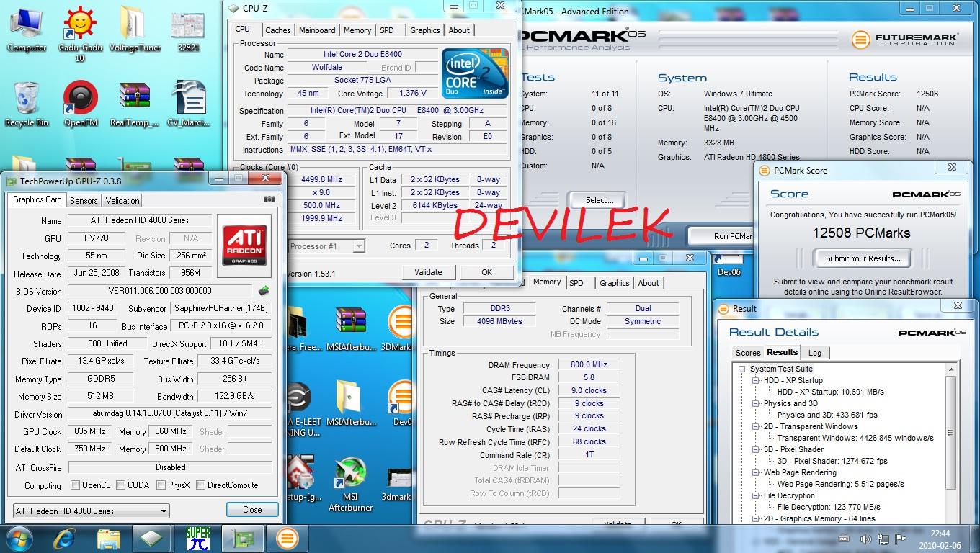Click OK in the CPU-Z window
The width and height of the screenshot is (980, 553).
click(x=486, y=272)
